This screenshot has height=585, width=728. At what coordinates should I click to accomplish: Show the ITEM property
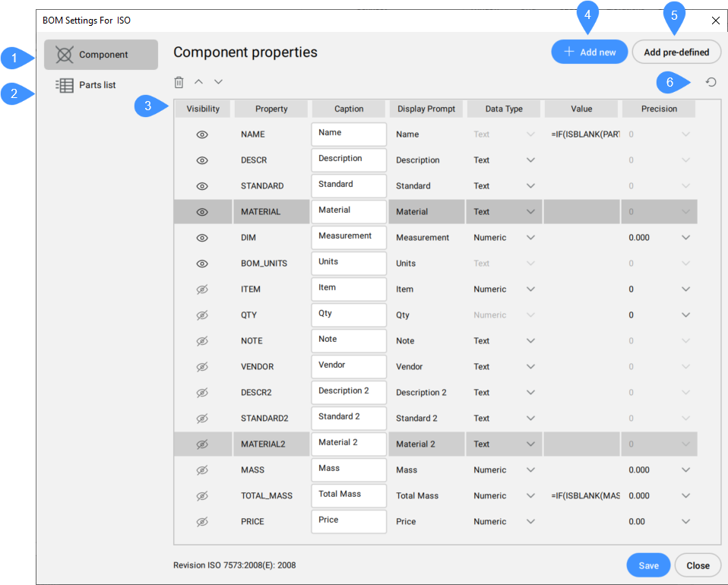tap(202, 289)
